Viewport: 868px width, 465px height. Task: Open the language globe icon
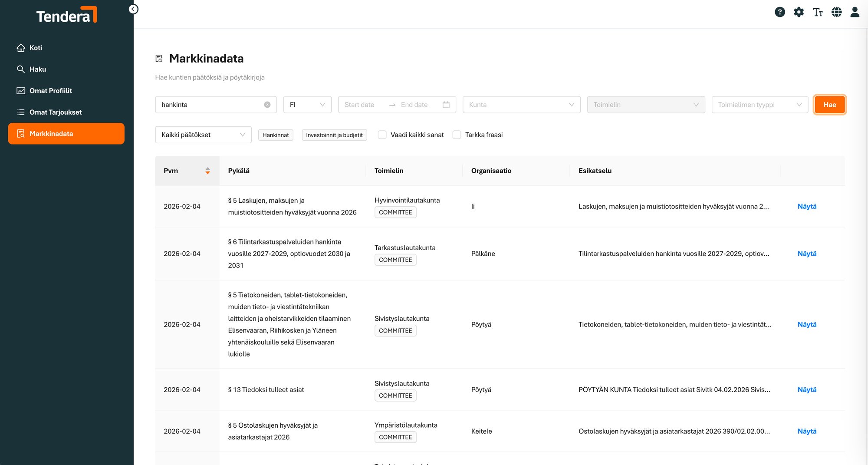836,12
